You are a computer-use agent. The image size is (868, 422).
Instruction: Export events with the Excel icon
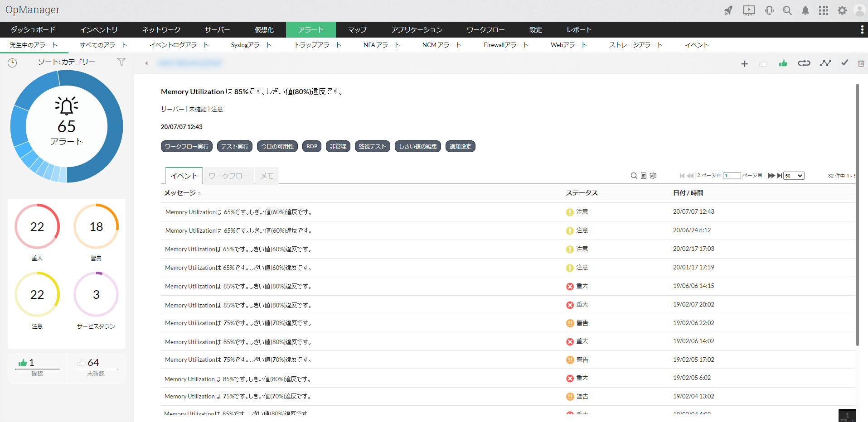(653, 176)
